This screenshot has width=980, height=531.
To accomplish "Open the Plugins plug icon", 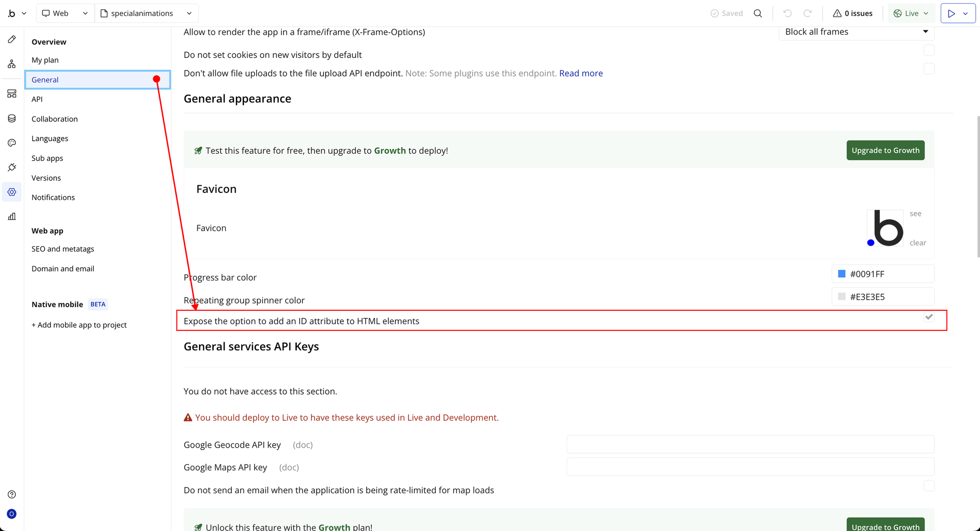I will [12, 167].
